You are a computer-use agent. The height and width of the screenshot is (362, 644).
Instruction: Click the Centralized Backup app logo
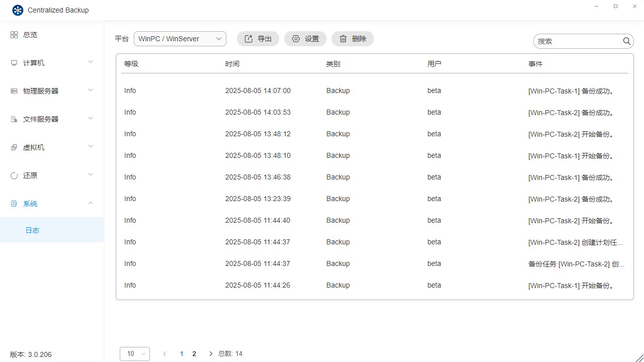(x=18, y=10)
